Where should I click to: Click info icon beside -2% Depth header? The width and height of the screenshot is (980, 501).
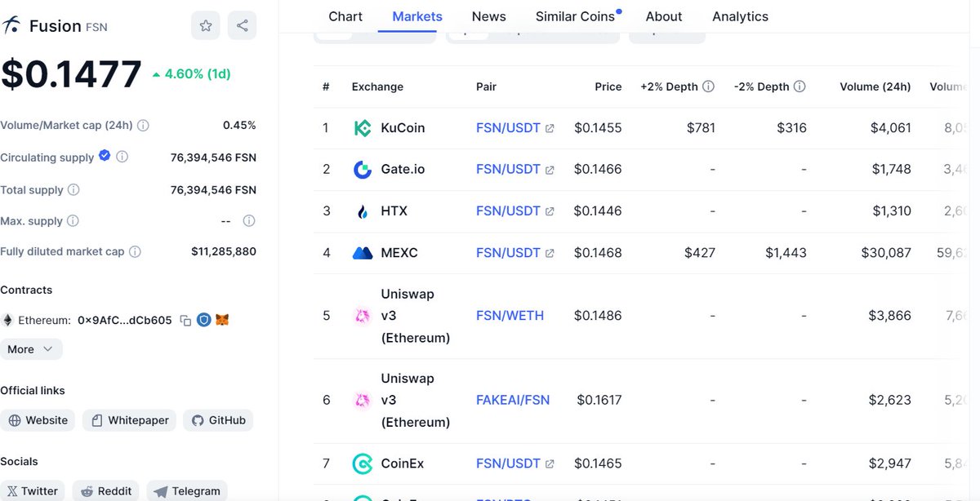tap(800, 86)
